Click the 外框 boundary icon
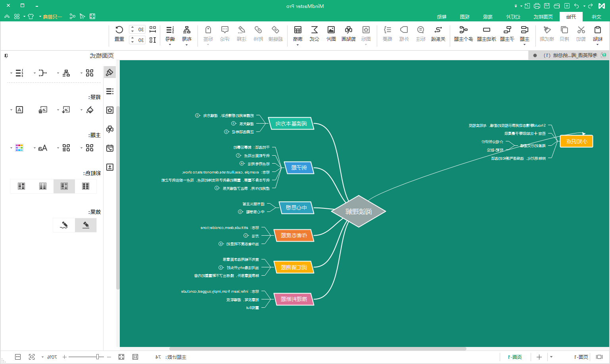Screen dimensions: 610x364 pos(404,30)
